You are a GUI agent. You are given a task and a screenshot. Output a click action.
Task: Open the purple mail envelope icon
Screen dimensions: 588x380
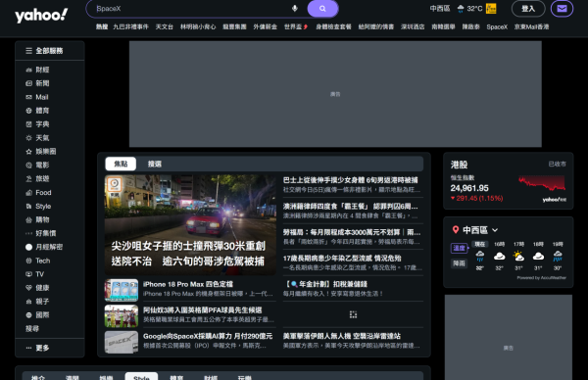(x=562, y=9)
